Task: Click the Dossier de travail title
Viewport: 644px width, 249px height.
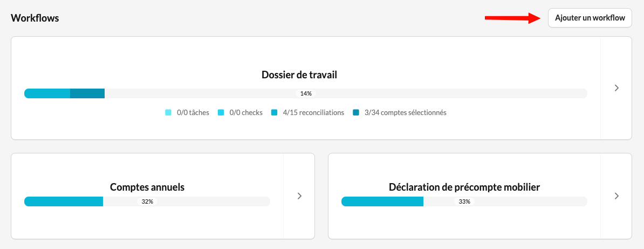Action: 299,75
